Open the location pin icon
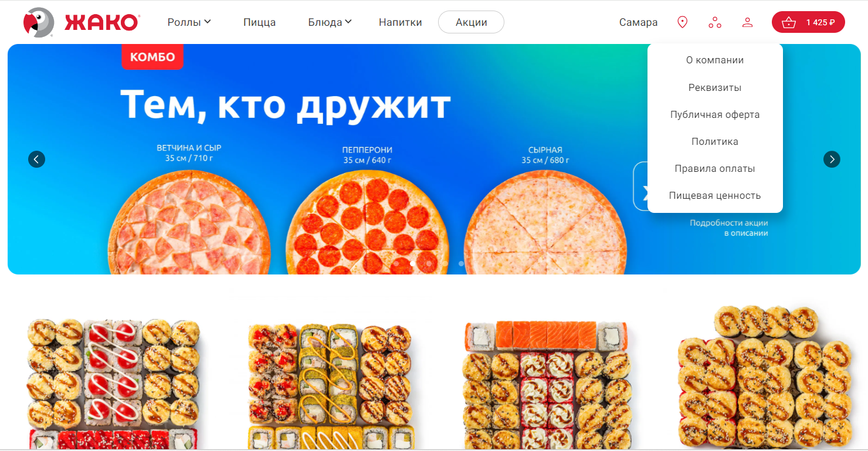 tap(682, 22)
